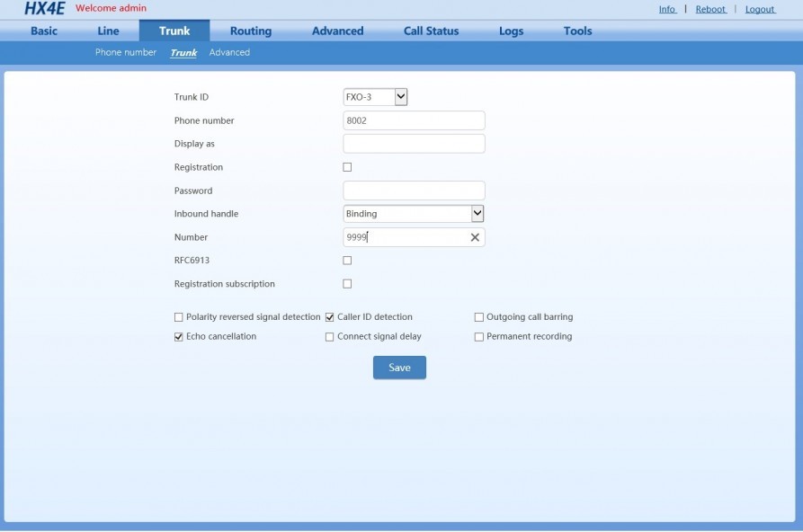This screenshot has height=532, width=803.
Task: Enable the Registration checkbox
Action: coord(347,167)
